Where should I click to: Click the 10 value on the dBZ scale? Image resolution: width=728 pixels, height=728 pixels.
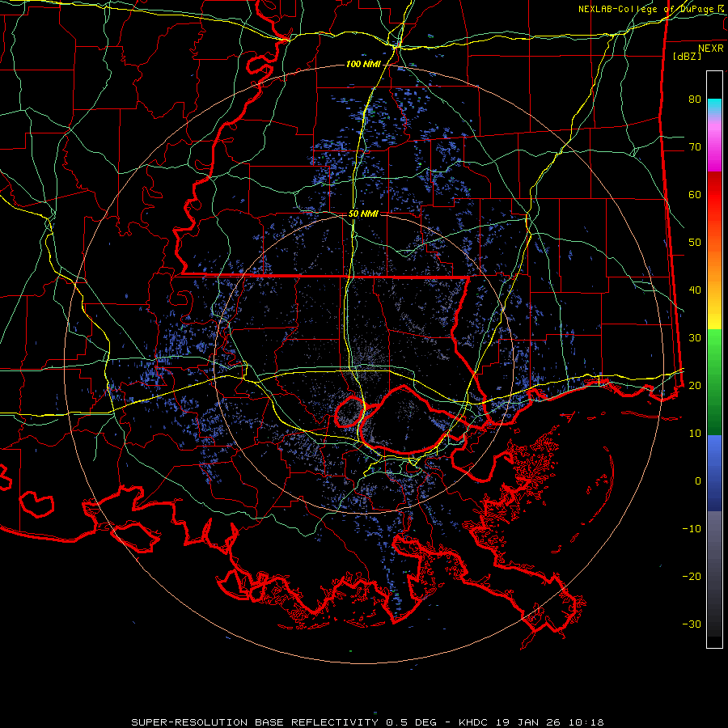coord(695,434)
